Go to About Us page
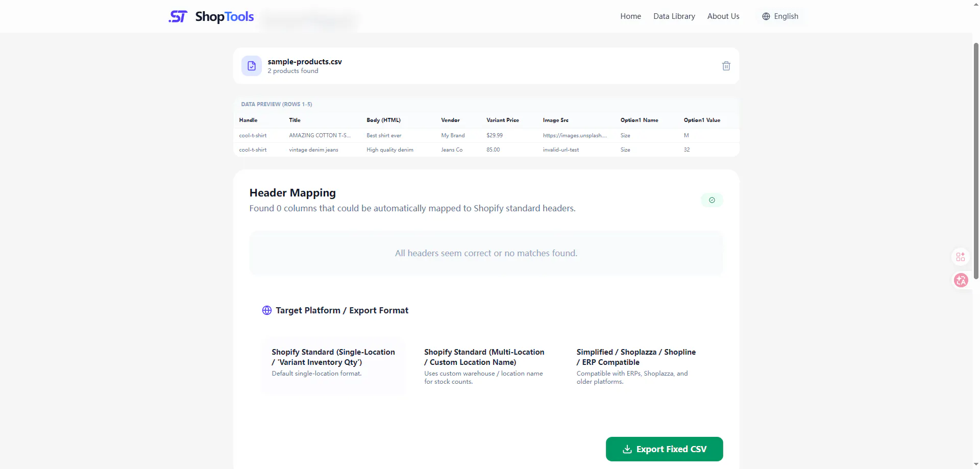The height and width of the screenshot is (469, 980). [723, 16]
